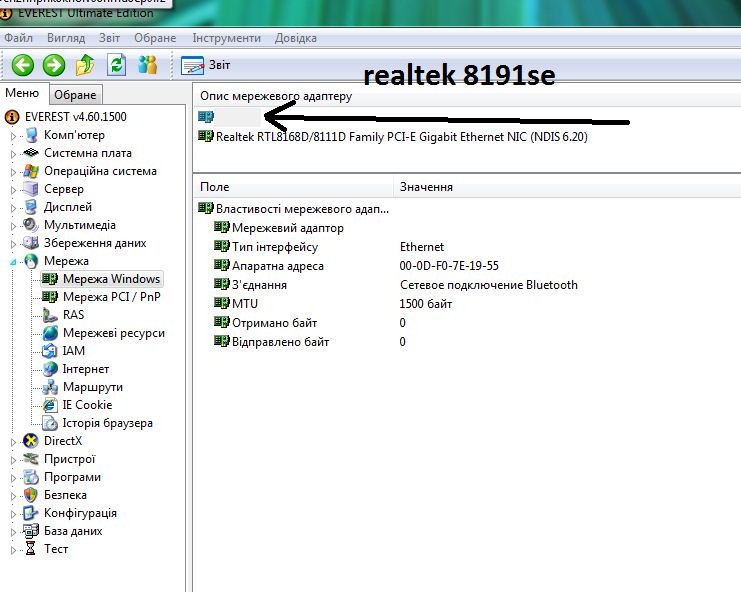Expand the DirectX tree node

[x=13, y=442]
